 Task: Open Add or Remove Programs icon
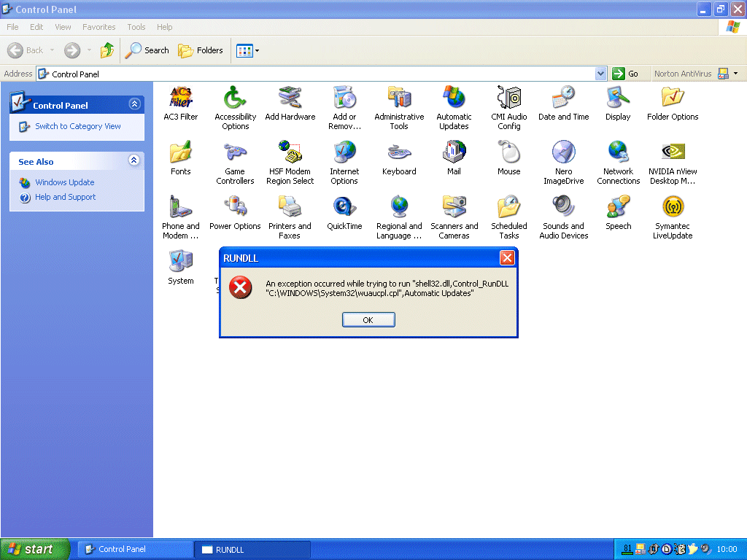click(344, 98)
